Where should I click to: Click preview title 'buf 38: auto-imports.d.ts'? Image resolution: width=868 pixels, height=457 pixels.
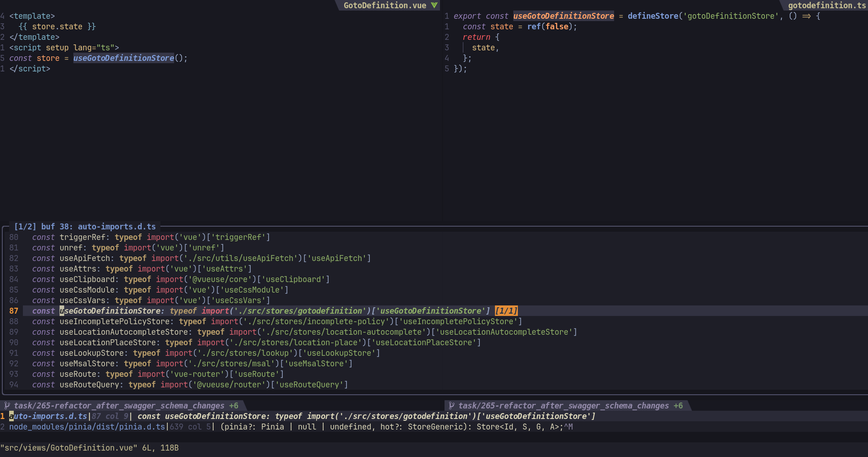(99, 227)
